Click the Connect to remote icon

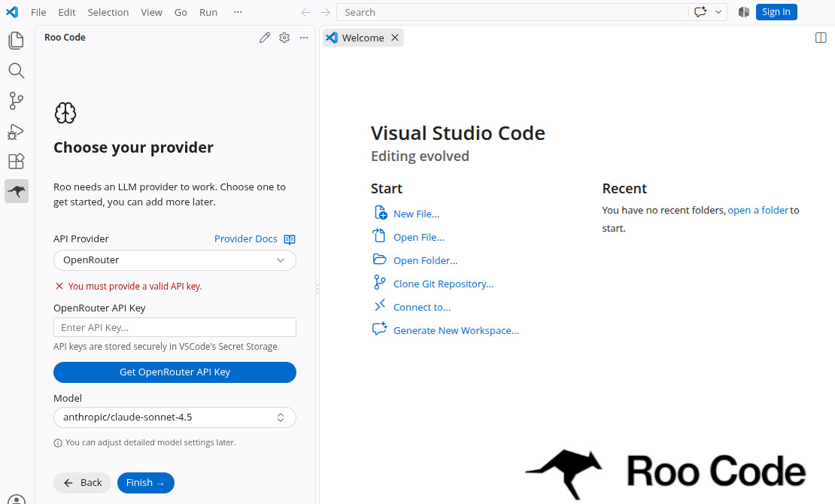pos(379,305)
